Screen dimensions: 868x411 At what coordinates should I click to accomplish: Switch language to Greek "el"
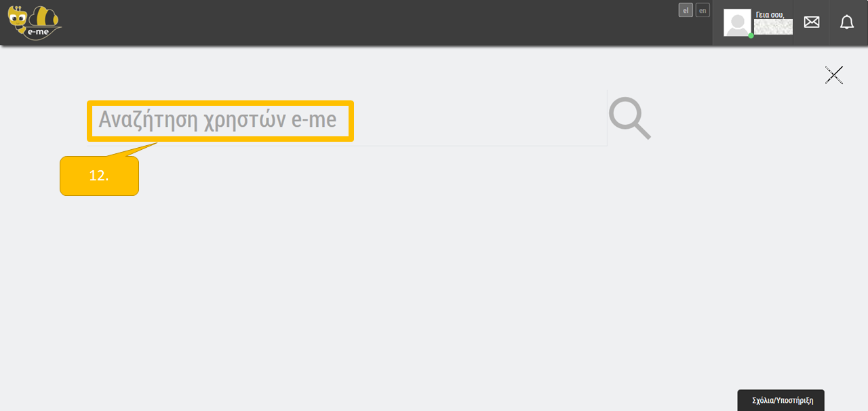pyautogui.click(x=686, y=10)
